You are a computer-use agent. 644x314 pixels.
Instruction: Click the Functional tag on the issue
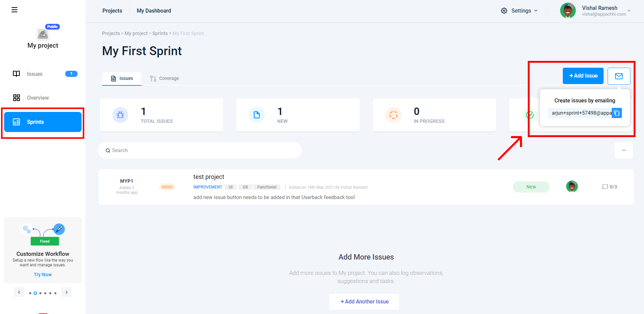point(267,187)
